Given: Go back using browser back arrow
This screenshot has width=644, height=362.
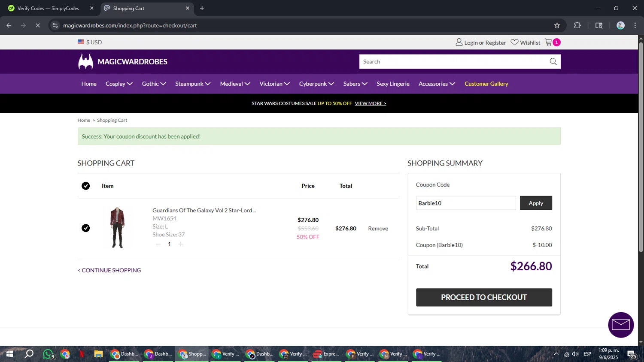Looking at the screenshot, I should coord(9,25).
